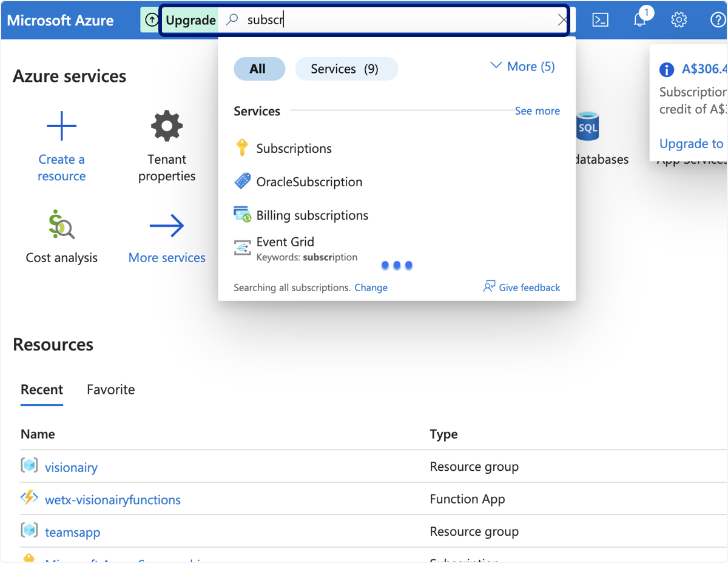Open Cloud Shell from the top bar
The width and height of the screenshot is (728, 563).
[x=600, y=20]
